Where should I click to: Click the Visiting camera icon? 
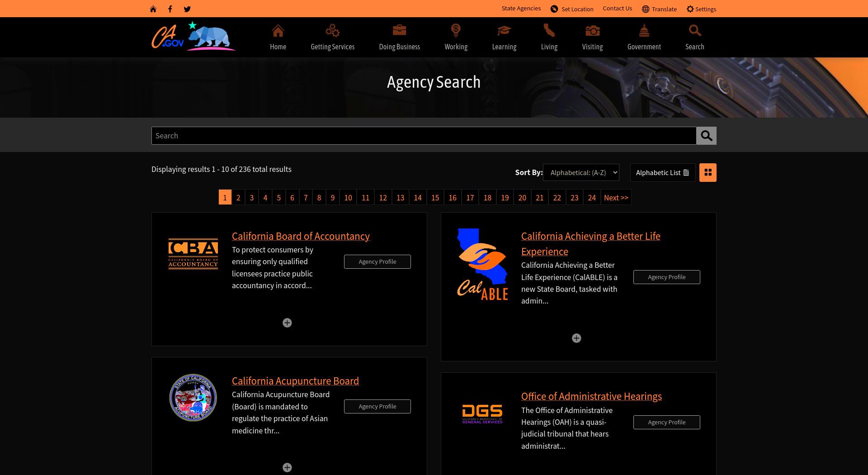coord(592,30)
